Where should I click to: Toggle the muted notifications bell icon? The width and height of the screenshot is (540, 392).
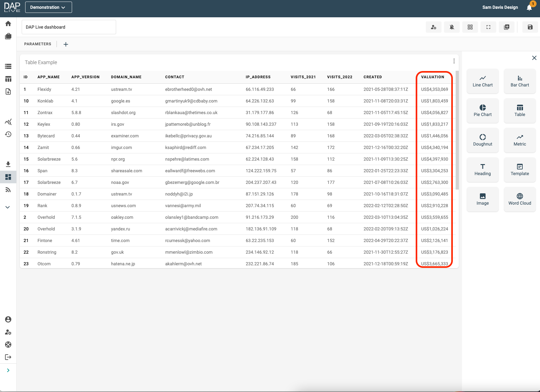pyautogui.click(x=452, y=27)
